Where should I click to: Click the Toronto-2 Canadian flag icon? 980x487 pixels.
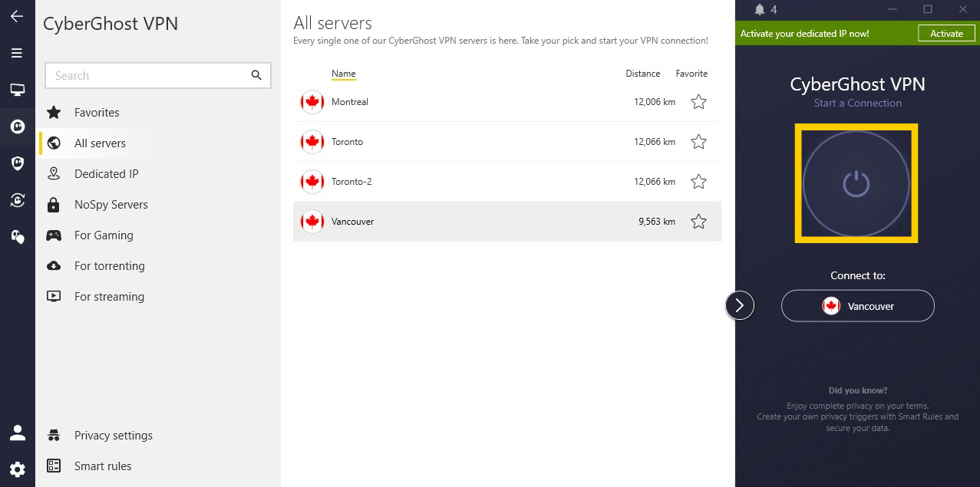(312, 182)
